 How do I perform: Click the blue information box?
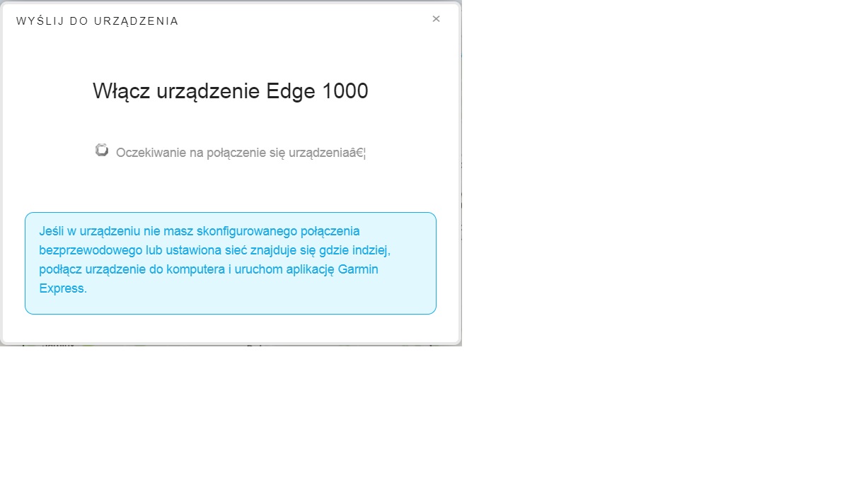tap(231, 263)
